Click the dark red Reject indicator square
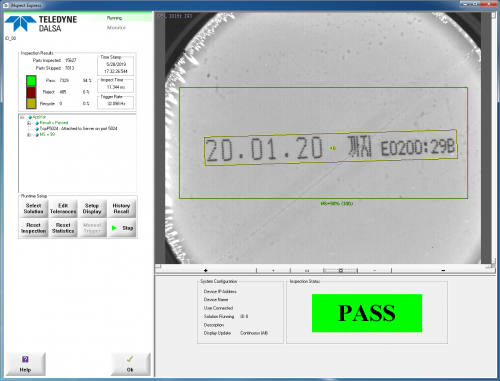The image size is (500, 381). tap(31, 92)
